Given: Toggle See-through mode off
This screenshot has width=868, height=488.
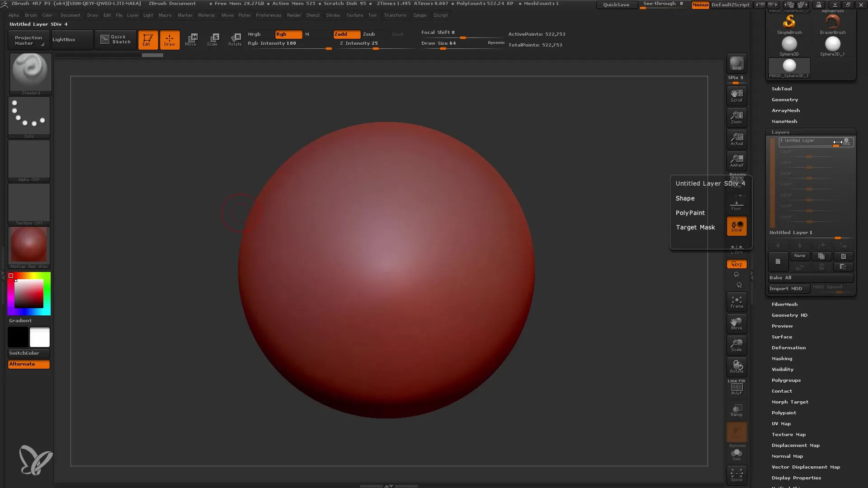Looking at the screenshot, I should click(663, 4).
